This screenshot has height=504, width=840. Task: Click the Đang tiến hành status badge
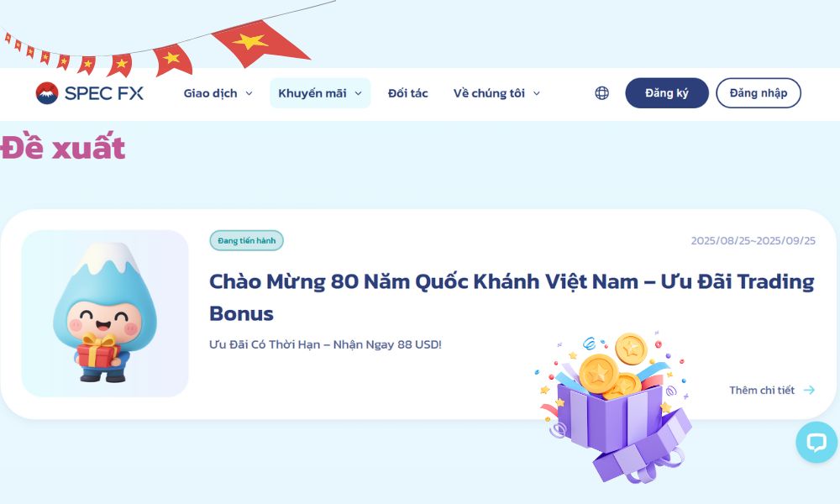[246, 240]
